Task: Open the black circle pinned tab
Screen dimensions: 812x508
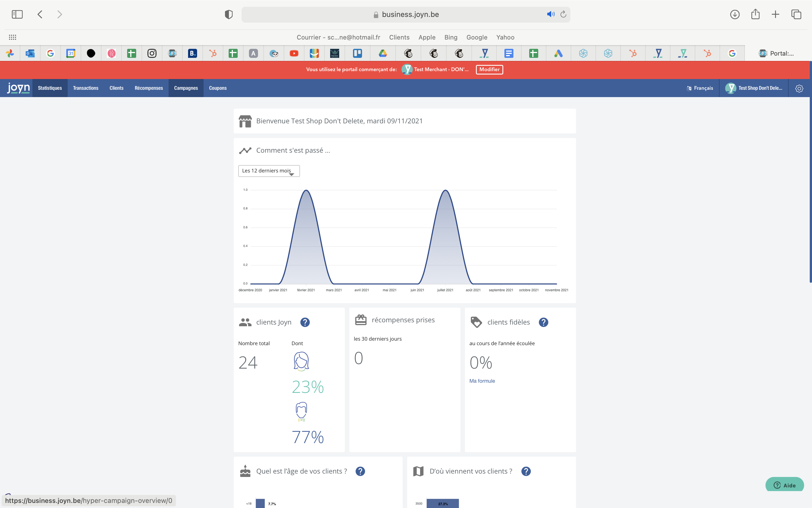Action: click(91, 53)
